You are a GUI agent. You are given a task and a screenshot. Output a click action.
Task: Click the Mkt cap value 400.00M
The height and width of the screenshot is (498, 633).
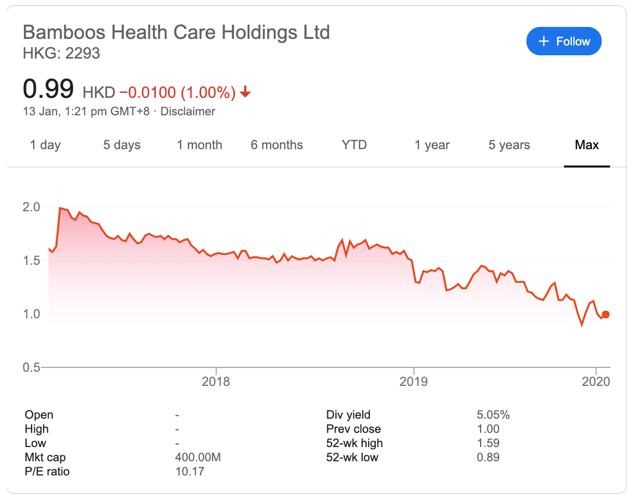(x=198, y=457)
